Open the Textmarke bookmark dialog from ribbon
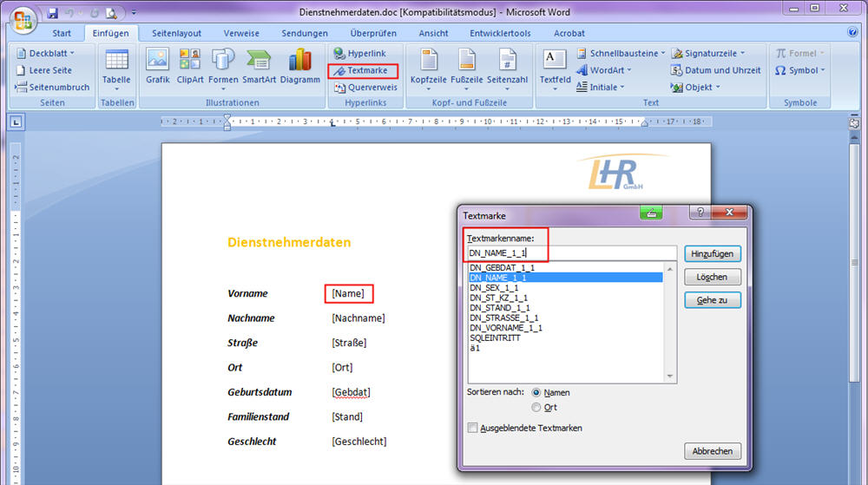868x485 pixels. point(363,71)
